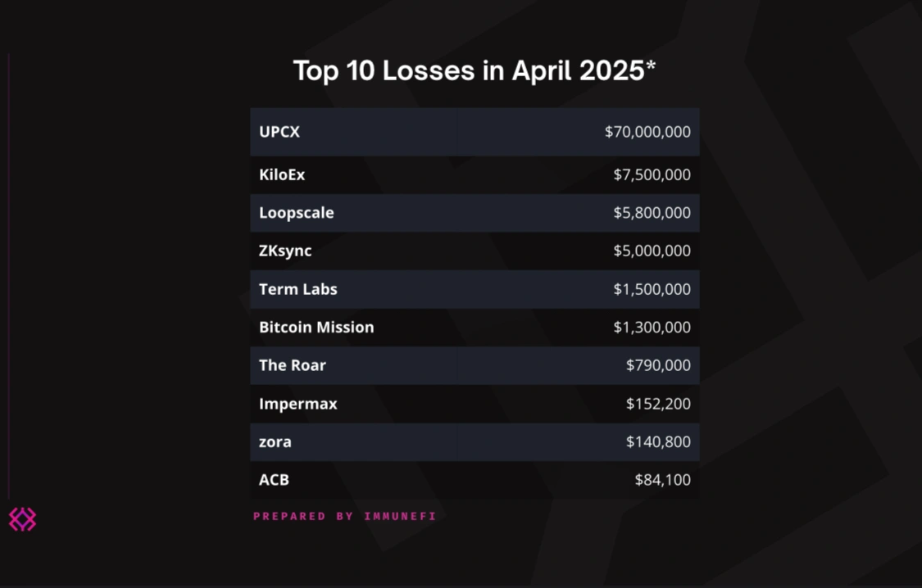Select the $70,000,000 loss amount
The width and height of the screenshot is (922, 588).
tap(647, 132)
